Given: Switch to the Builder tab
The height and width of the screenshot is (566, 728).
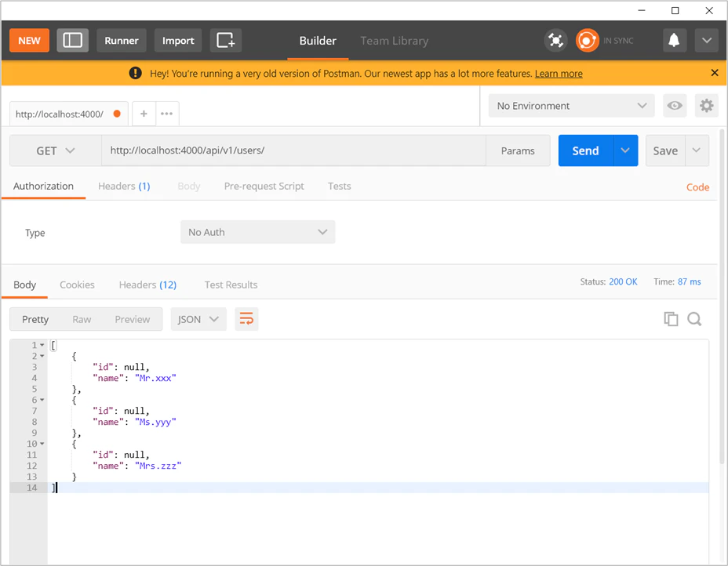Looking at the screenshot, I should click(318, 41).
